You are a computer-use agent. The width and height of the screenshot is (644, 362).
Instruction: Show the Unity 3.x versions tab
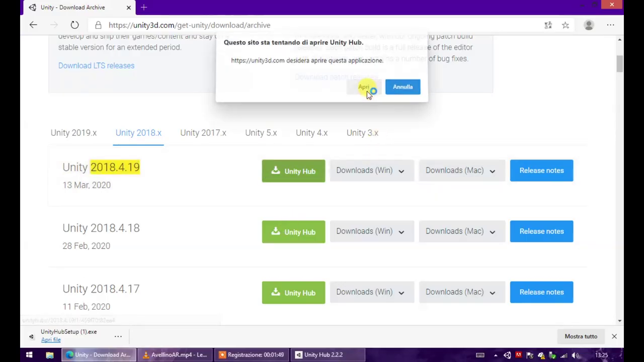(x=362, y=133)
